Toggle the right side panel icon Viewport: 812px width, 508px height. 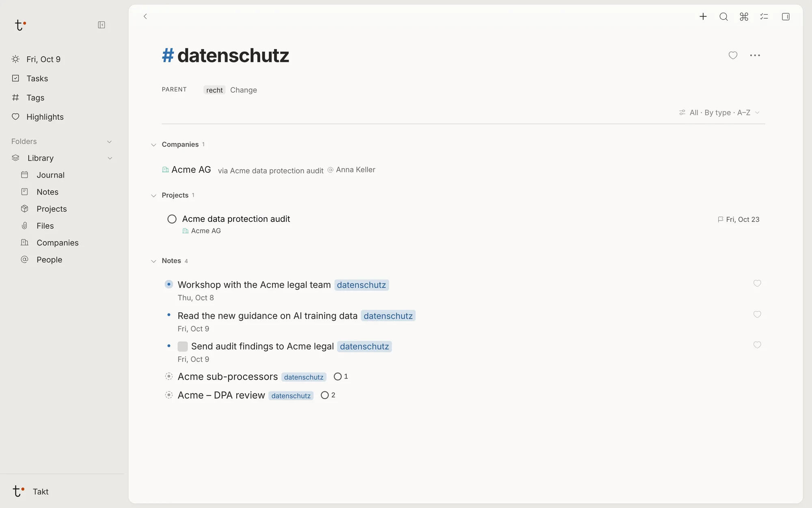(786, 17)
